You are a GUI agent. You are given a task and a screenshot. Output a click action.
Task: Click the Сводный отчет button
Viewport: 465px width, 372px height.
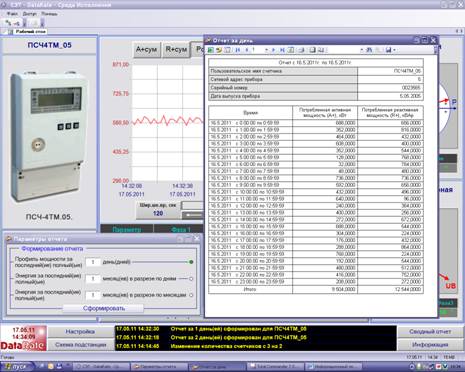(x=430, y=332)
